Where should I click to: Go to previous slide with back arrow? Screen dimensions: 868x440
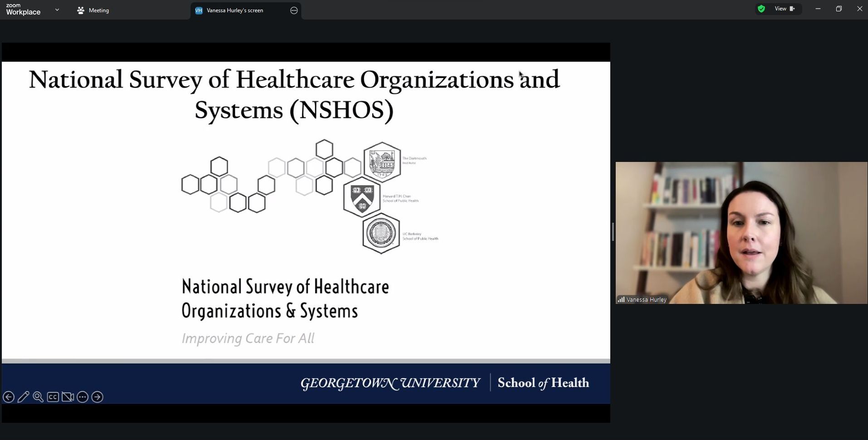[9, 397]
